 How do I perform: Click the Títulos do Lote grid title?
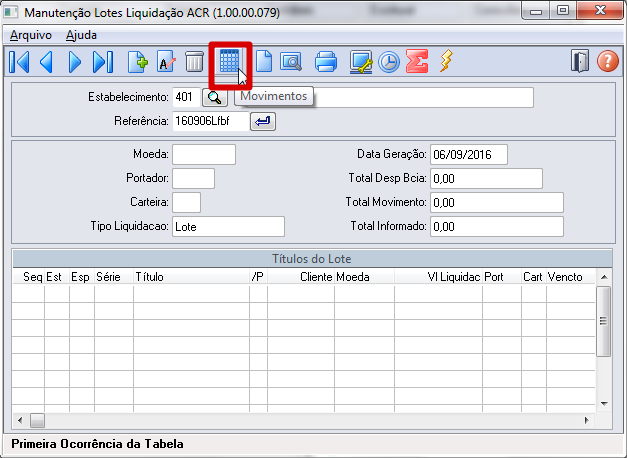pos(312,259)
